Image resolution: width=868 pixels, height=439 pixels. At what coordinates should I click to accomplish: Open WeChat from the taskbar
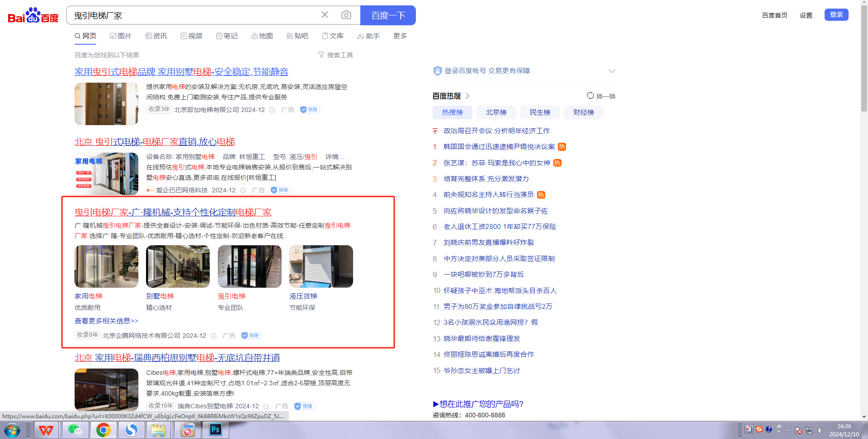click(75, 430)
